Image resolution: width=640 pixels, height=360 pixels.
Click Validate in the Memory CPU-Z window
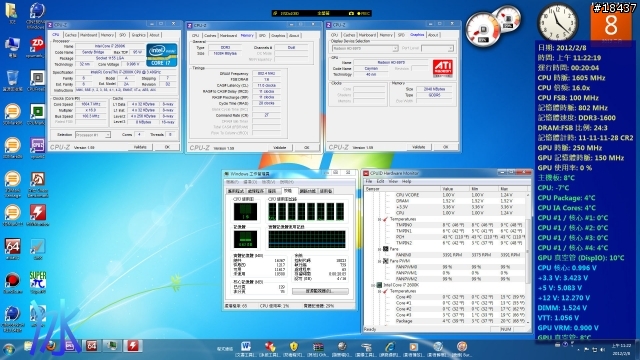point(280,147)
